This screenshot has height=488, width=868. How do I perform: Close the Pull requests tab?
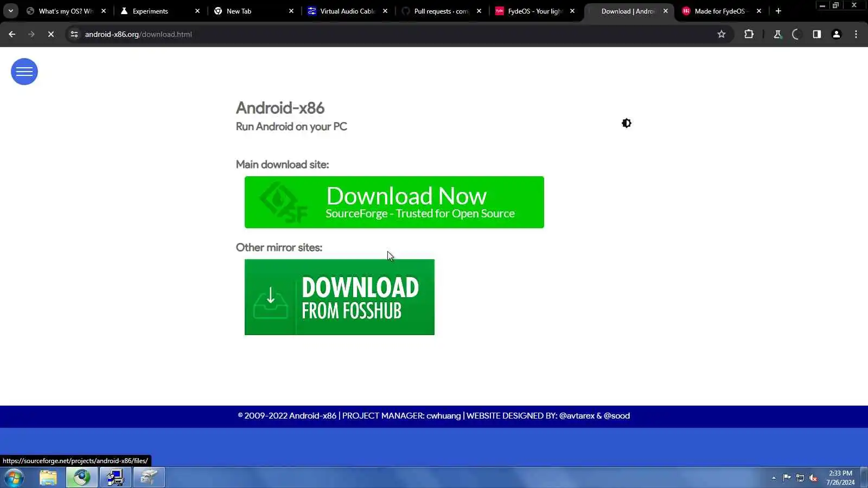click(479, 11)
